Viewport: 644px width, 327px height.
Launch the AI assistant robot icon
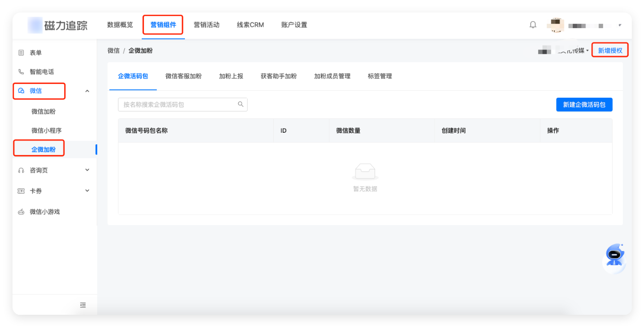614,255
